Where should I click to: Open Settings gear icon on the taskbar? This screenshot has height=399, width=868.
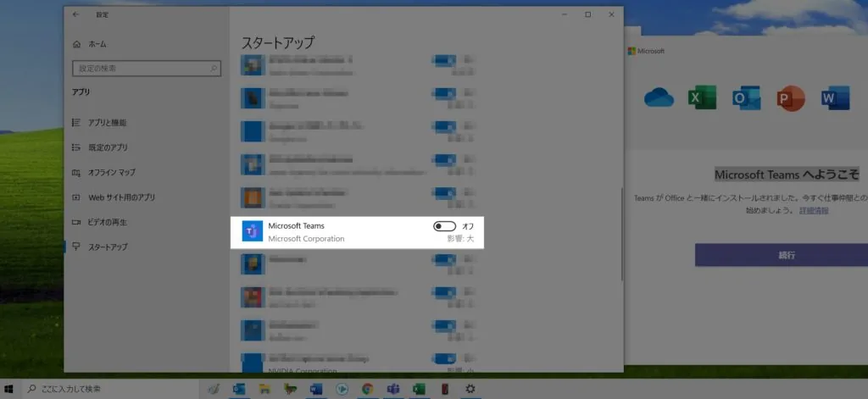[470, 389]
